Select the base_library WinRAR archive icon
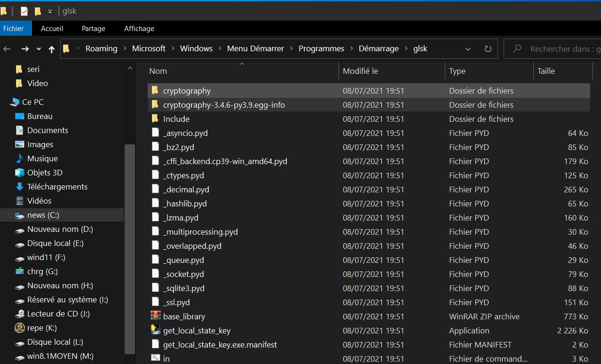 [x=155, y=316]
